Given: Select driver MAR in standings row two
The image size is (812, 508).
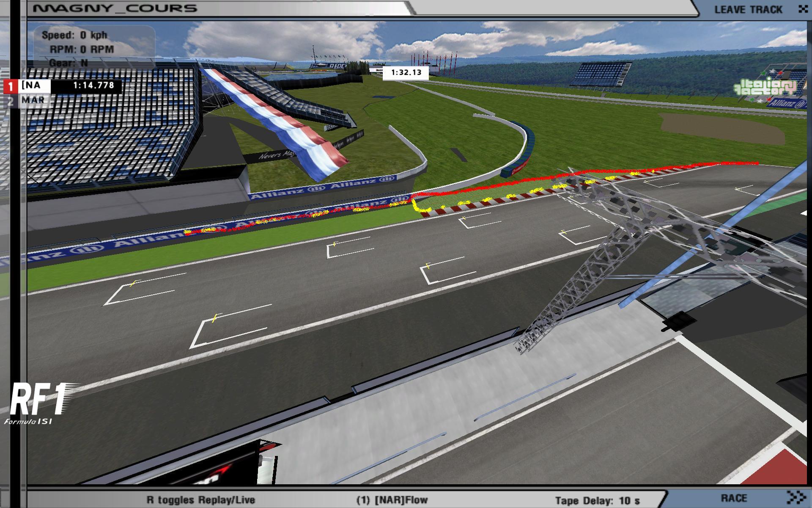Looking at the screenshot, I should (x=33, y=100).
